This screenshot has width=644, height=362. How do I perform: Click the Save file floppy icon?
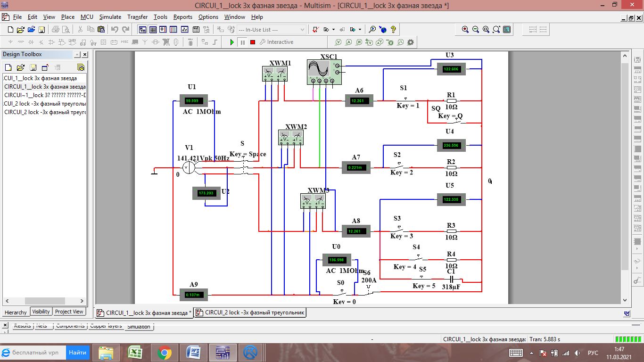[41, 30]
